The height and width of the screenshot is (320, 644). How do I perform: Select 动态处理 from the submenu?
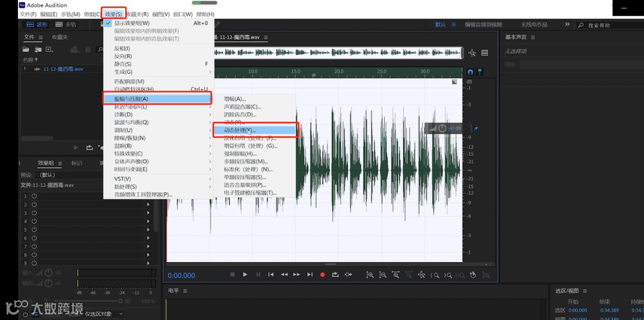point(254,130)
